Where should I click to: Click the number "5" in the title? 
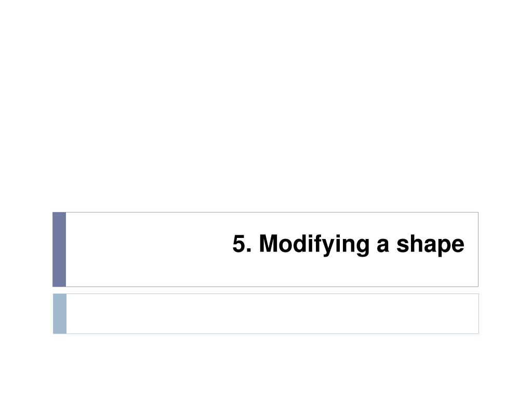click(x=239, y=244)
